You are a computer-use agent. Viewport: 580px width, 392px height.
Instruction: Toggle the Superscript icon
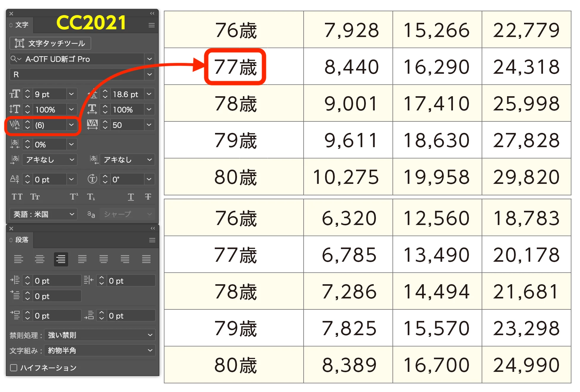[74, 197]
